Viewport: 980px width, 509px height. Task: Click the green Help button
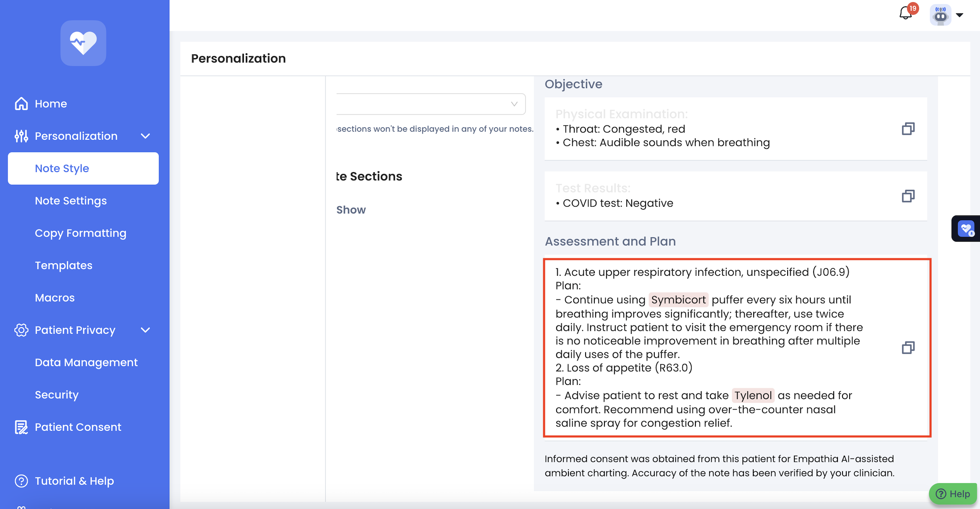[953, 493]
